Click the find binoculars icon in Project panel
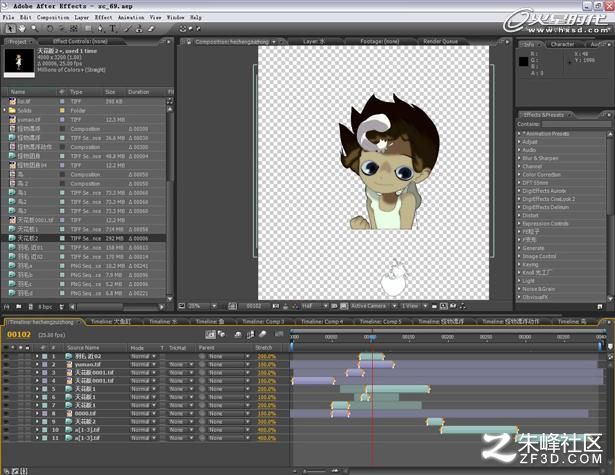Screen dimensions: 615x475 (6, 307)
